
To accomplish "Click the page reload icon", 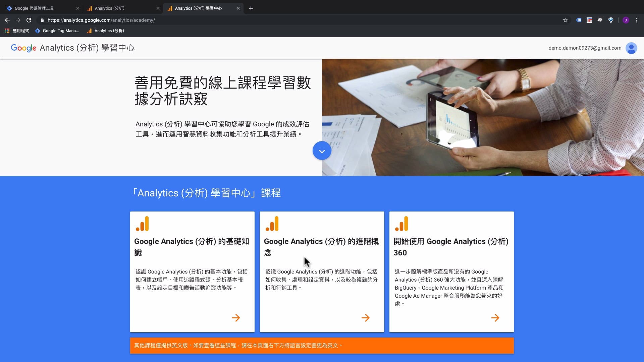I will [29, 20].
